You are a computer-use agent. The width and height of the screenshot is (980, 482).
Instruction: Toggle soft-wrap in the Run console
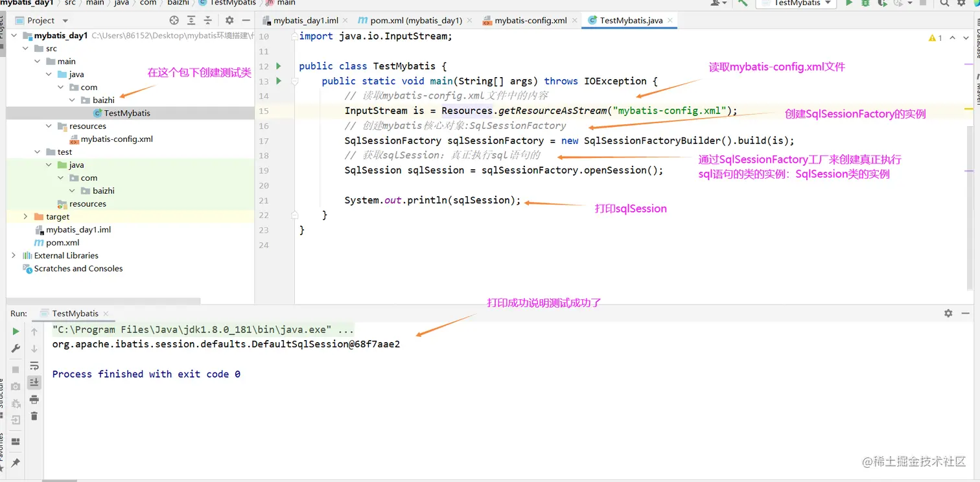click(x=34, y=365)
